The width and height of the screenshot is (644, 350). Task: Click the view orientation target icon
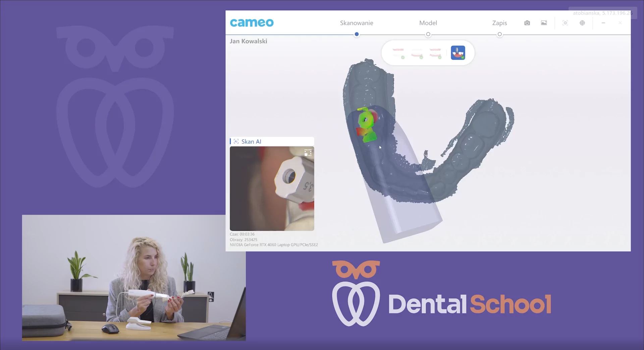coord(582,23)
